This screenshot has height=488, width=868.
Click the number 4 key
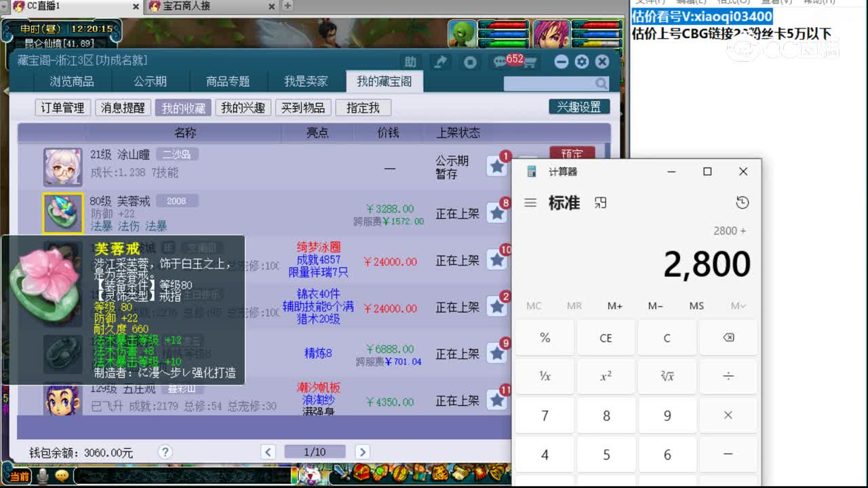[545, 455]
